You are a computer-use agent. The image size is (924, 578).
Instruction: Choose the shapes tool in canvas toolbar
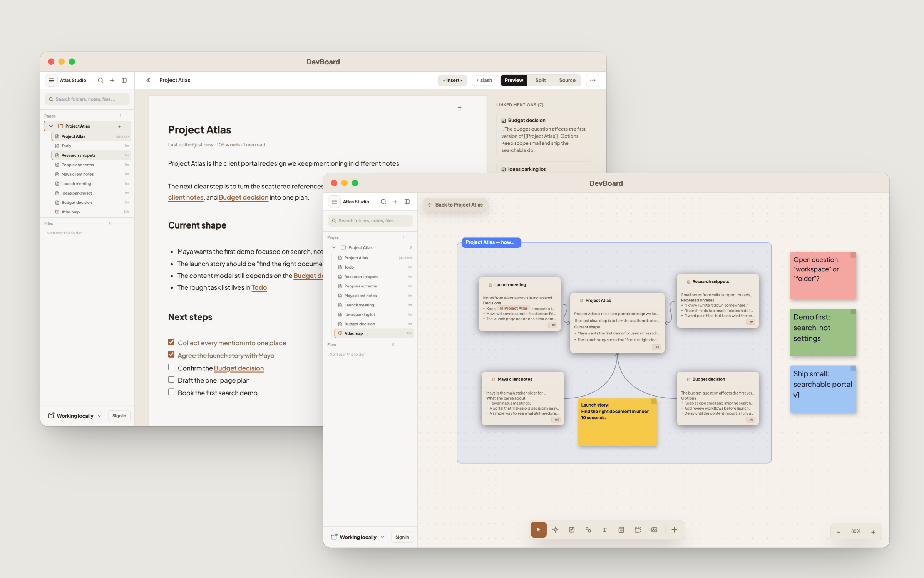coord(588,530)
